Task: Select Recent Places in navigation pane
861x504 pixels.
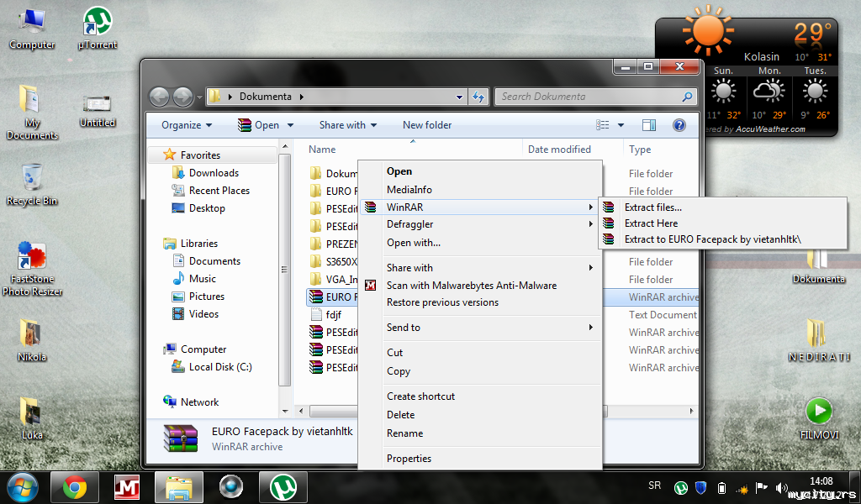Action: [x=219, y=191]
